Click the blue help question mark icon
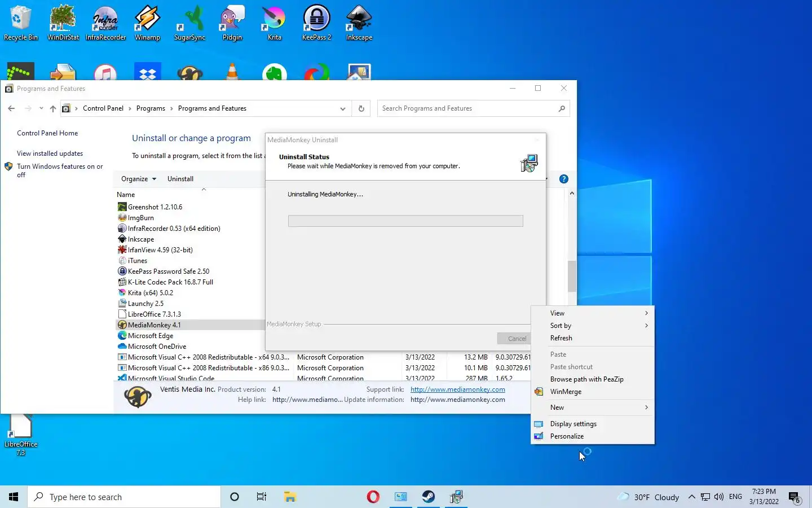The height and width of the screenshot is (508, 812). [563, 179]
